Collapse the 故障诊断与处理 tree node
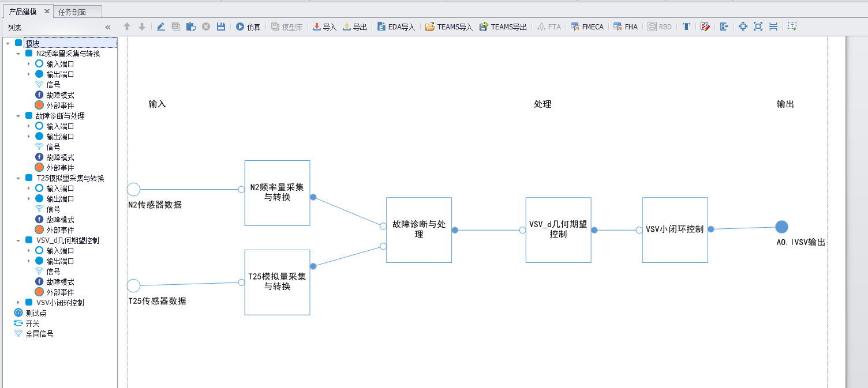 [x=18, y=116]
